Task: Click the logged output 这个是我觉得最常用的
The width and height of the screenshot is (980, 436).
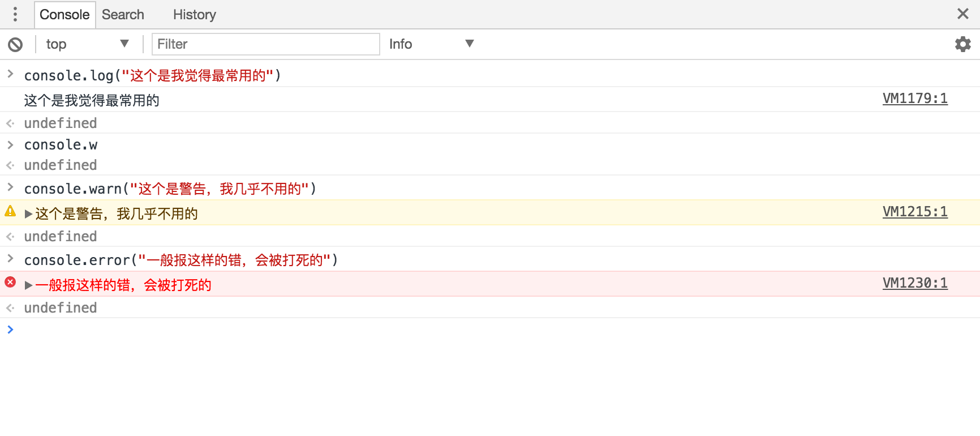Action: (92, 101)
